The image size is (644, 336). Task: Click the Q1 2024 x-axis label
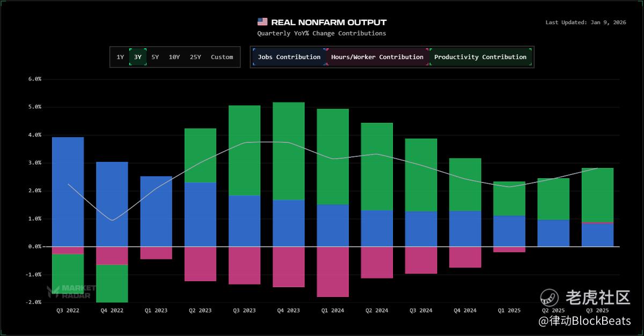click(x=333, y=310)
